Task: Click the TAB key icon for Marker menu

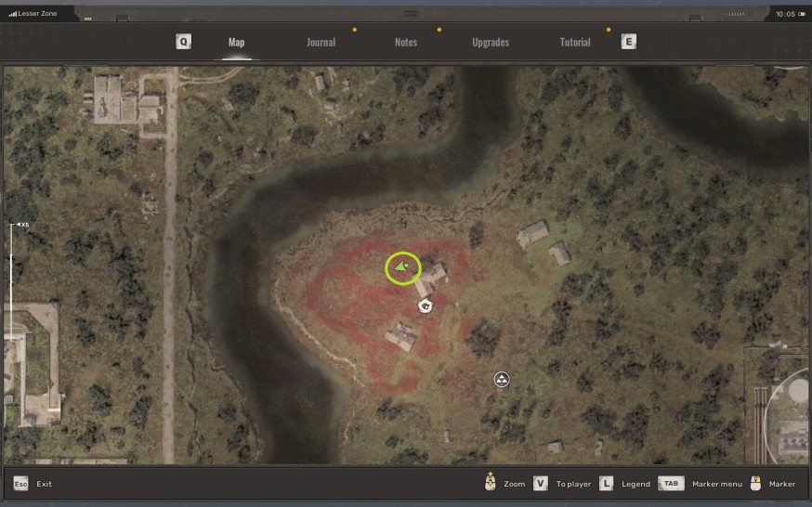Action: click(x=671, y=484)
